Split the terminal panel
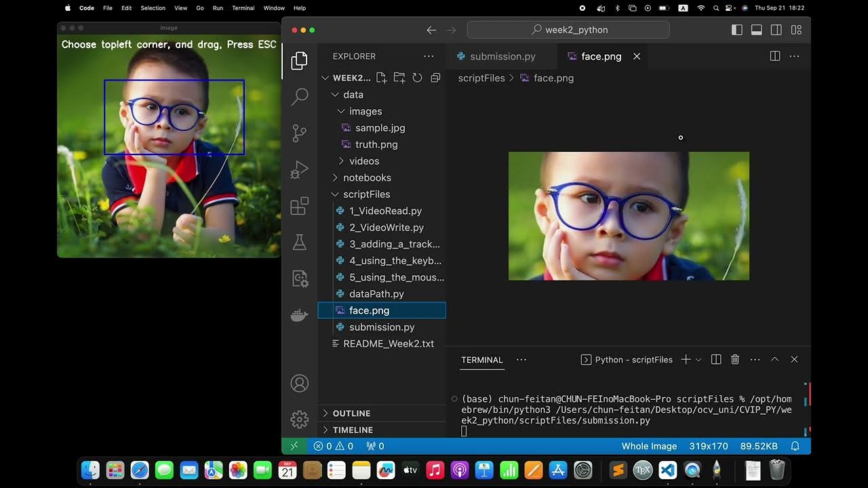868x488 pixels. pos(715,359)
